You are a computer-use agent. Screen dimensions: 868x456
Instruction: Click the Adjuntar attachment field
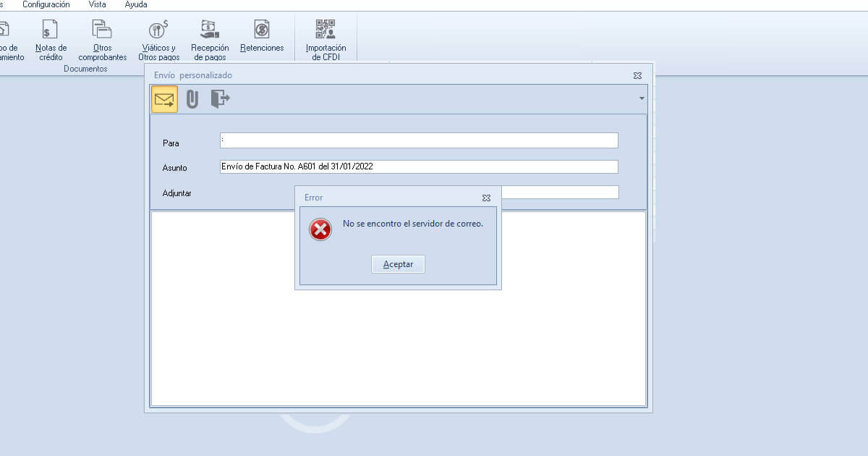(x=561, y=192)
